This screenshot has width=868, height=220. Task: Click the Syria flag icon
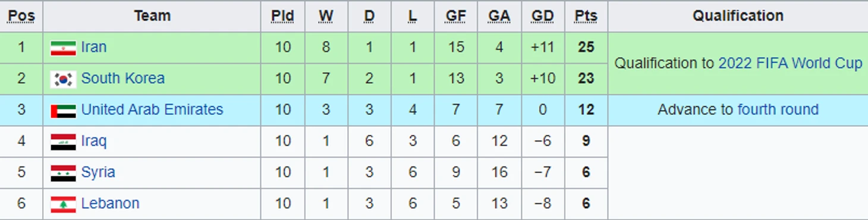(63, 173)
